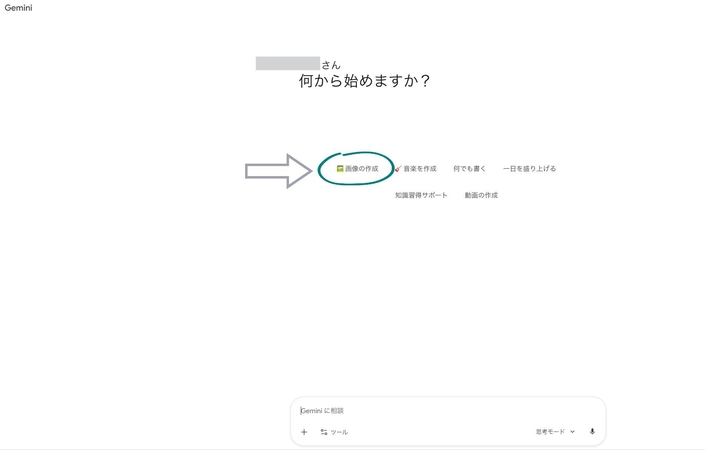Click the plus add-file icon
This screenshot has height=450, width=705.
coord(304,432)
